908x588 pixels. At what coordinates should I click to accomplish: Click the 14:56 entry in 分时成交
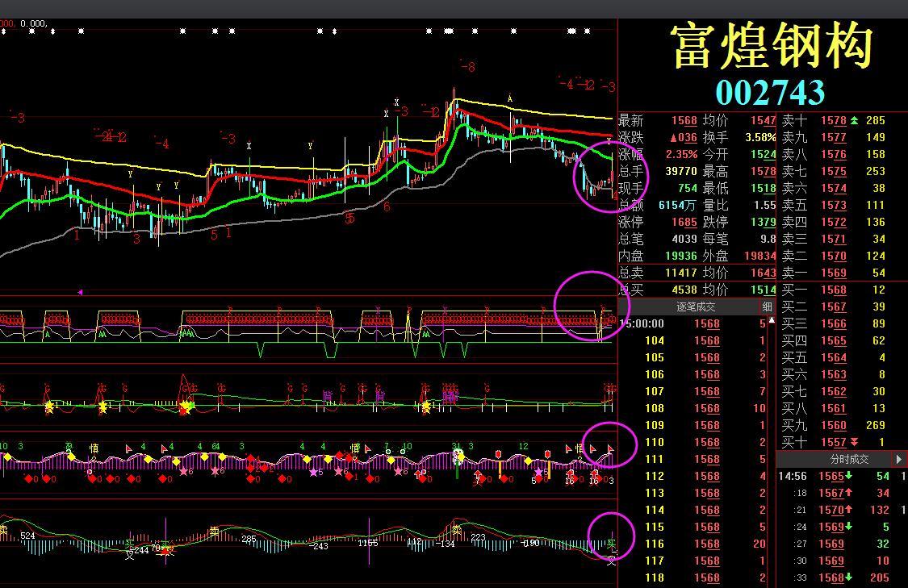(x=793, y=476)
